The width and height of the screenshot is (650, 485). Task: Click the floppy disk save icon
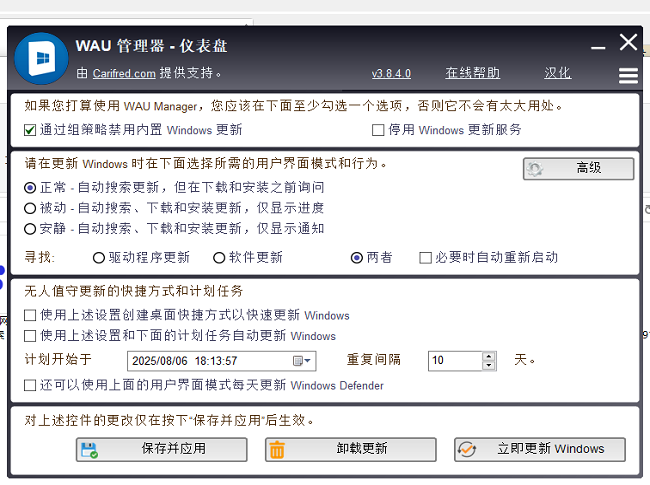(x=89, y=450)
